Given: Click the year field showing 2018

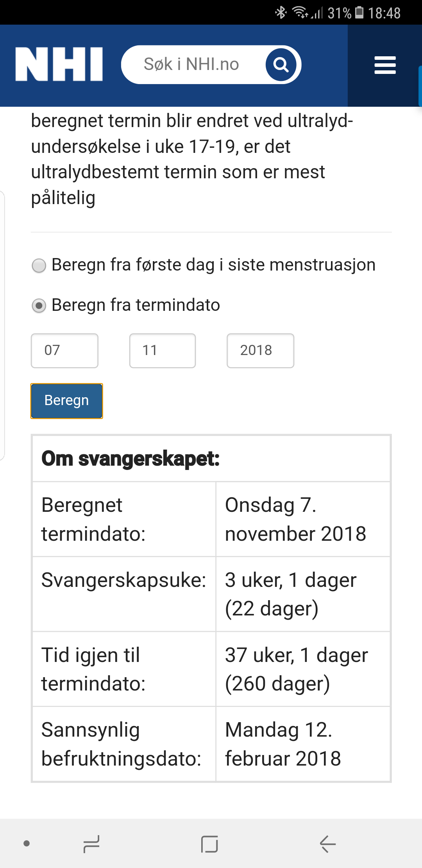Looking at the screenshot, I should click(x=260, y=350).
